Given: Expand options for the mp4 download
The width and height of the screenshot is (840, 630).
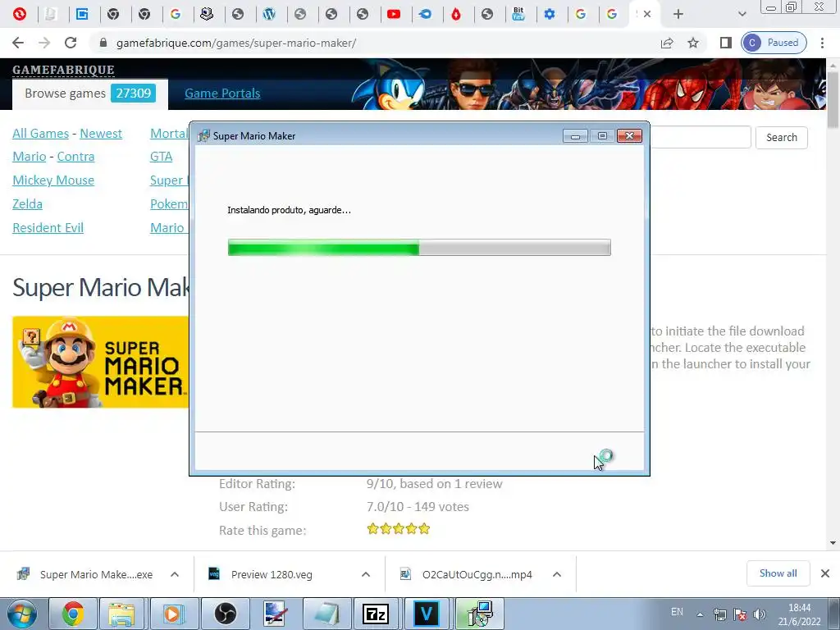Looking at the screenshot, I should [557, 574].
